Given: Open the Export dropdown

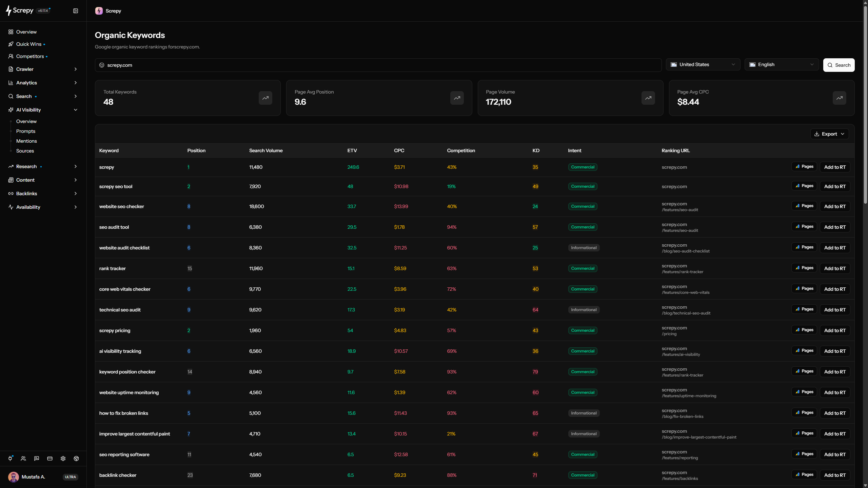Looking at the screenshot, I should [x=829, y=134].
